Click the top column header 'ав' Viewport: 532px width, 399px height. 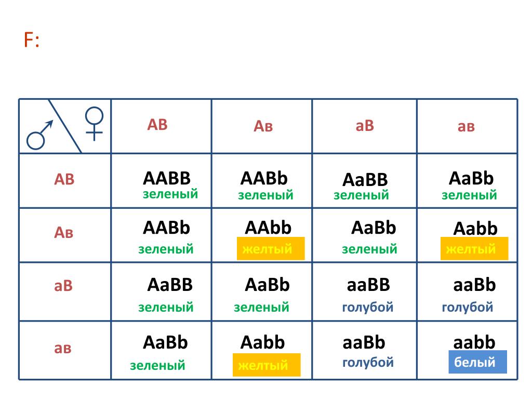pos(466,127)
